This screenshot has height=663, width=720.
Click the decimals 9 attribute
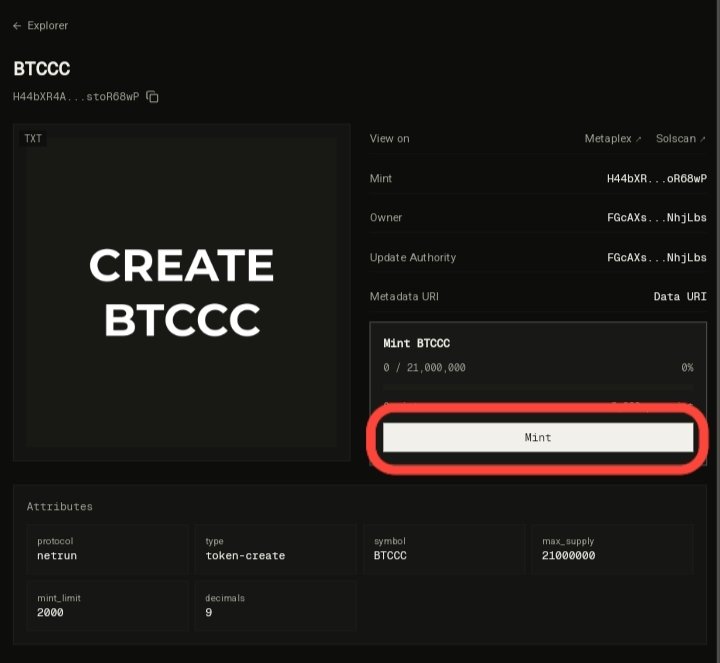point(276,606)
